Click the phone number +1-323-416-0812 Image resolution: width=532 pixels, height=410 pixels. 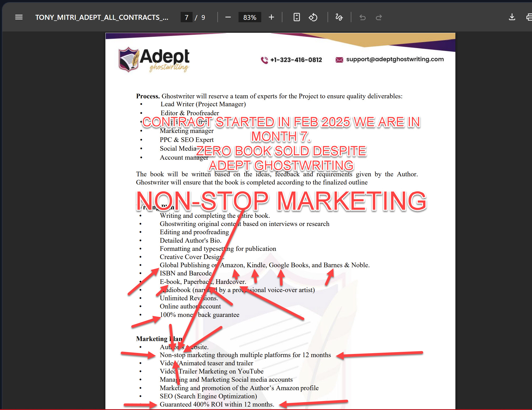pyautogui.click(x=296, y=60)
